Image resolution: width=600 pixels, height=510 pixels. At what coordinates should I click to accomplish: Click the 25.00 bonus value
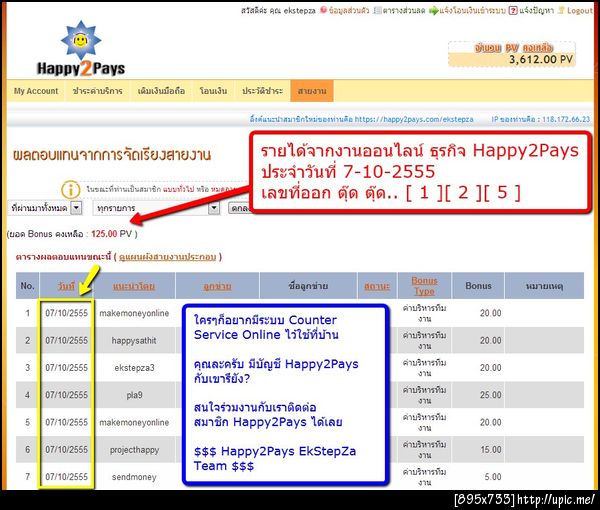pos(491,395)
